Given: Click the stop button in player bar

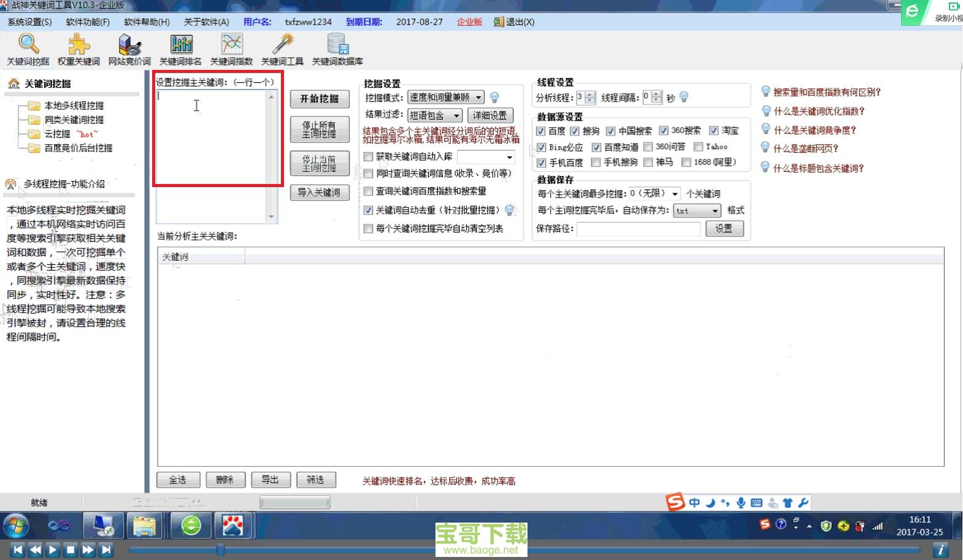Looking at the screenshot, I should point(71,550).
